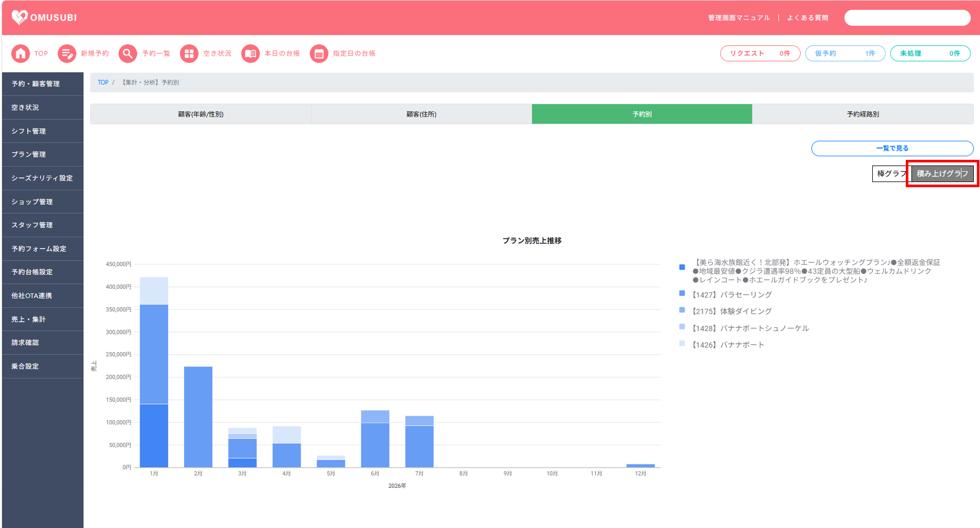This screenshot has height=528, width=980.
Task: Toggle the 【2175】体験ダイビング legend swatch
Action: click(x=682, y=310)
